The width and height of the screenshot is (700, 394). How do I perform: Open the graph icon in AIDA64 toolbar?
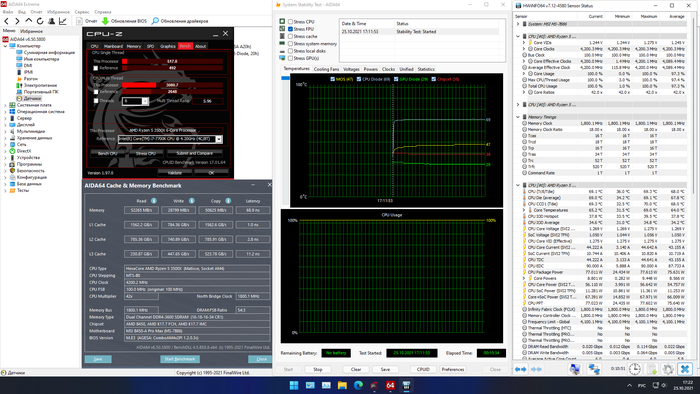(63, 21)
